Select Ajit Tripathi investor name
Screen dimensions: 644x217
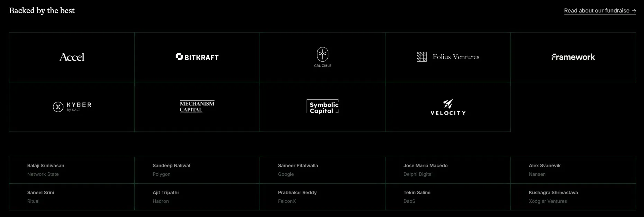(166, 192)
